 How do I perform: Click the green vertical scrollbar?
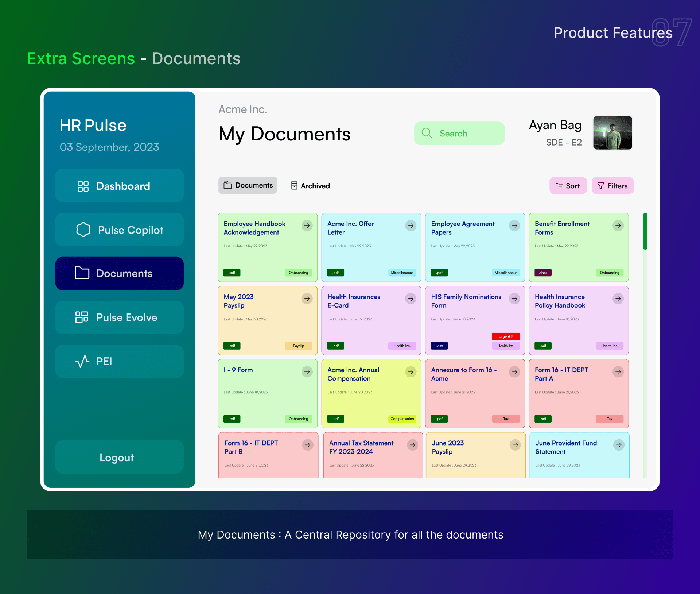coord(645,231)
